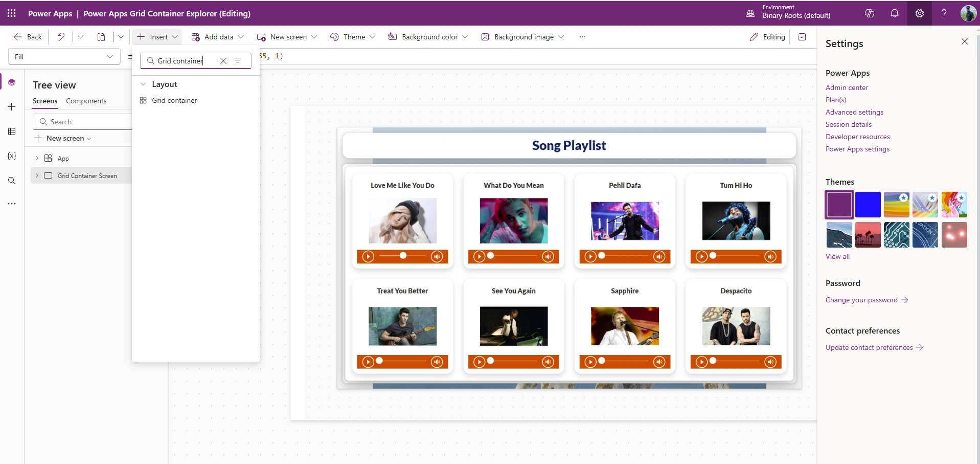Expand the Grid Container Screen tree node
The image size is (980, 464).
point(37,175)
